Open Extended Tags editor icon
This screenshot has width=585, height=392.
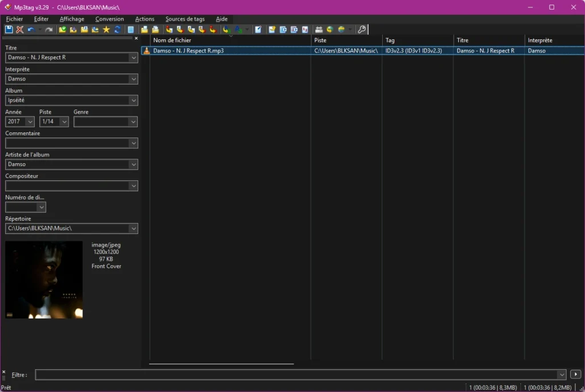pyautogui.click(x=258, y=30)
